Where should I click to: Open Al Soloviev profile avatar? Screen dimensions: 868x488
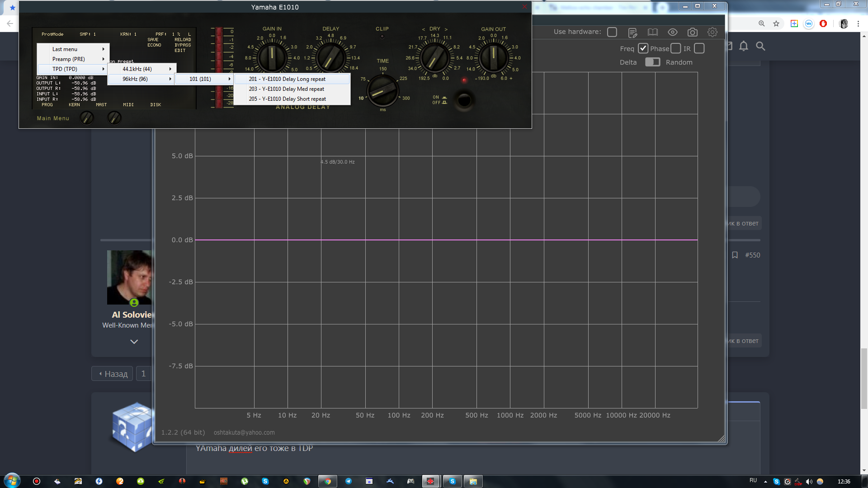[x=130, y=277]
